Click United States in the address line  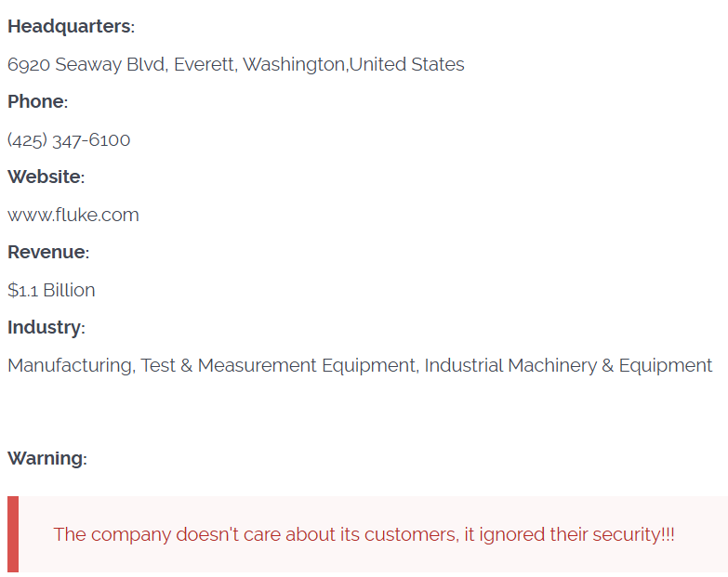click(406, 64)
